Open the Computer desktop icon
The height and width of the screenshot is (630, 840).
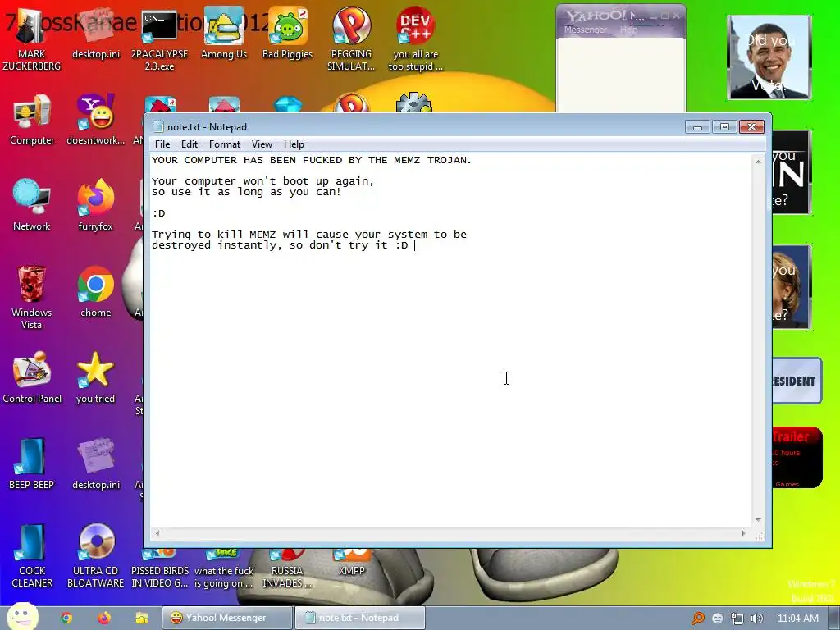[x=32, y=120]
